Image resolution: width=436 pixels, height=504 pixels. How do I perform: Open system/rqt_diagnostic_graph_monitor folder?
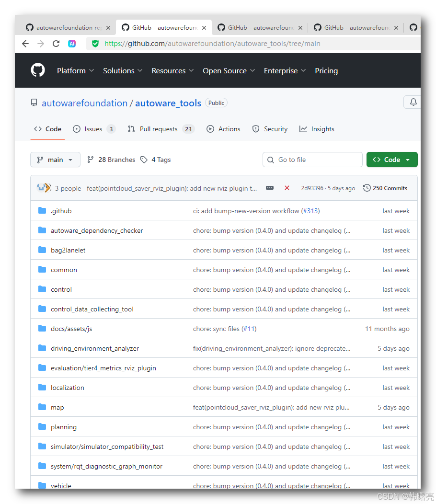click(106, 466)
